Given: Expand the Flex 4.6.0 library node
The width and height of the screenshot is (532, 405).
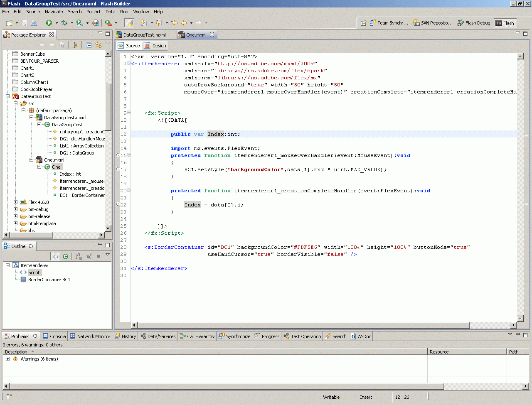Looking at the screenshot, I should 16,202.
